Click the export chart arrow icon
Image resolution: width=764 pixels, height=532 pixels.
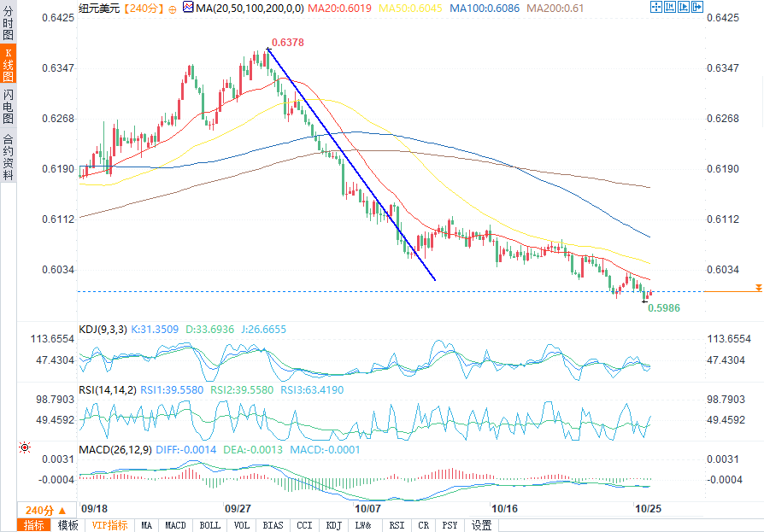[x=697, y=7]
